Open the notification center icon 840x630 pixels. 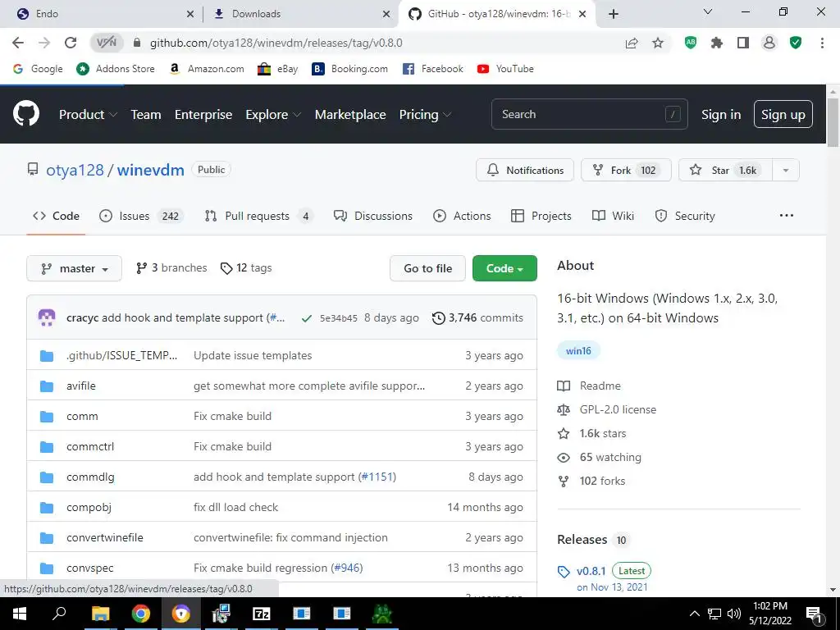click(814, 614)
